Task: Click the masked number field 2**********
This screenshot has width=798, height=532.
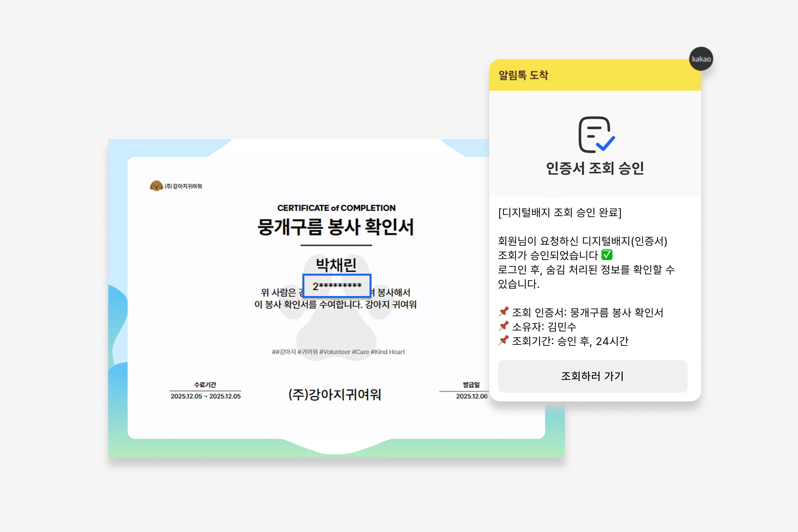Action: [x=337, y=286]
